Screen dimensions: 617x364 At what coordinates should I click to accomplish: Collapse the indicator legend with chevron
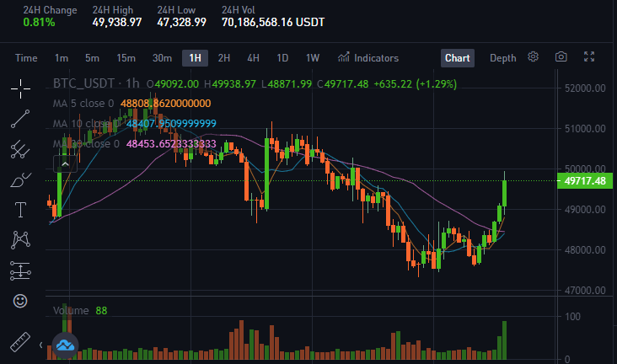[x=65, y=164]
